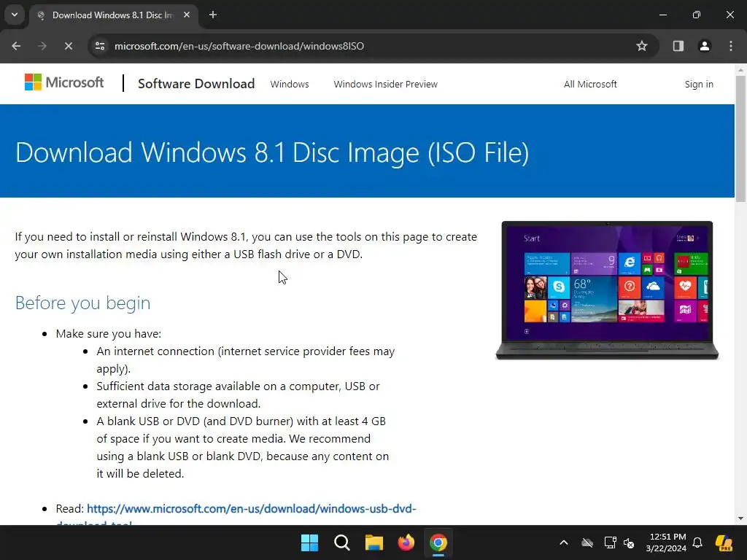747x560 pixels.
Task: Open File Explorer from taskbar
Action: point(374,542)
